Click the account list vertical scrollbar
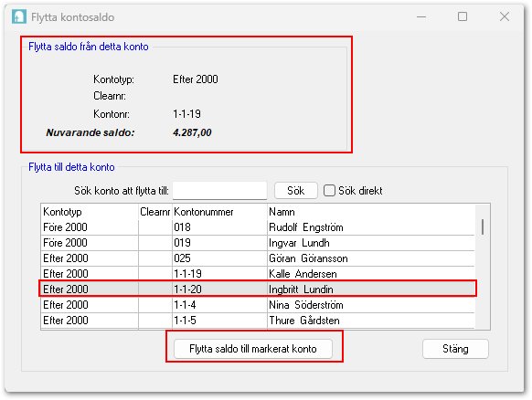Image resolution: width=532 pixels, height=400 pixels. click(x=483, y=267)
